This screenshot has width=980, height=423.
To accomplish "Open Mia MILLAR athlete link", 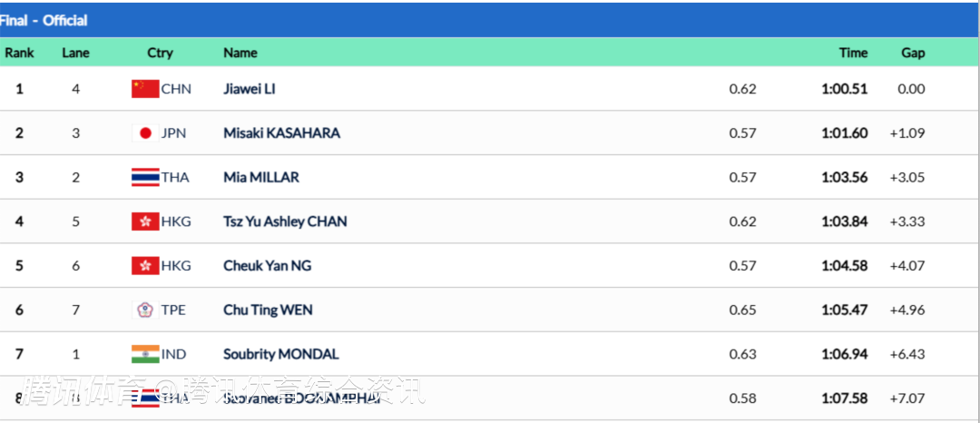I will pos(261,178).
